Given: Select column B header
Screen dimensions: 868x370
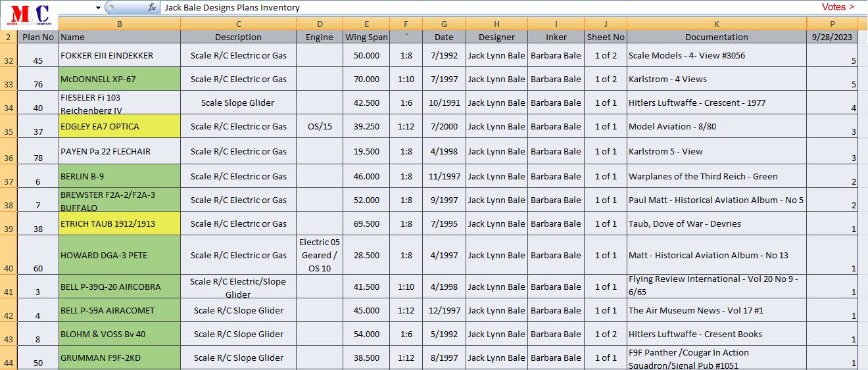Looking at the screenshot, I should 120,24.
